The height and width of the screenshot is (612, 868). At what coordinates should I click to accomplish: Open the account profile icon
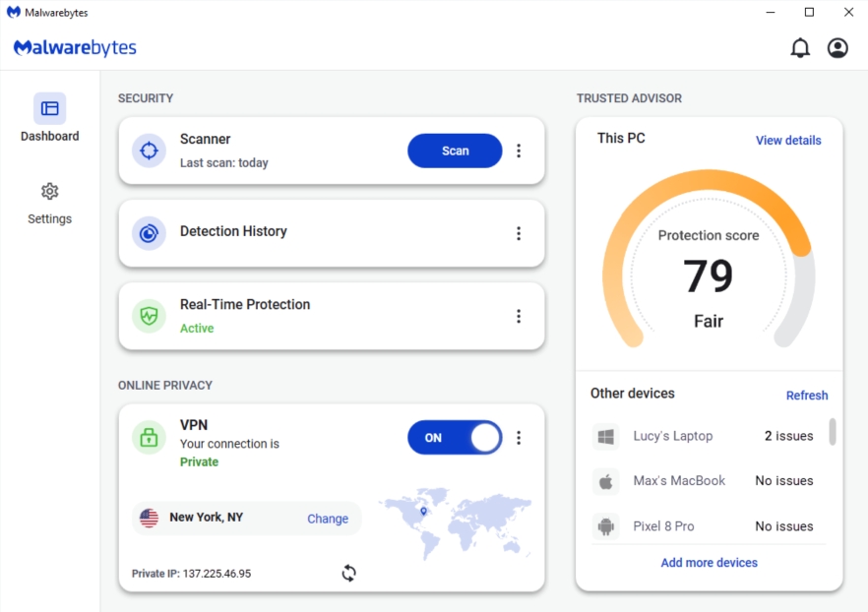click(837, 47)
